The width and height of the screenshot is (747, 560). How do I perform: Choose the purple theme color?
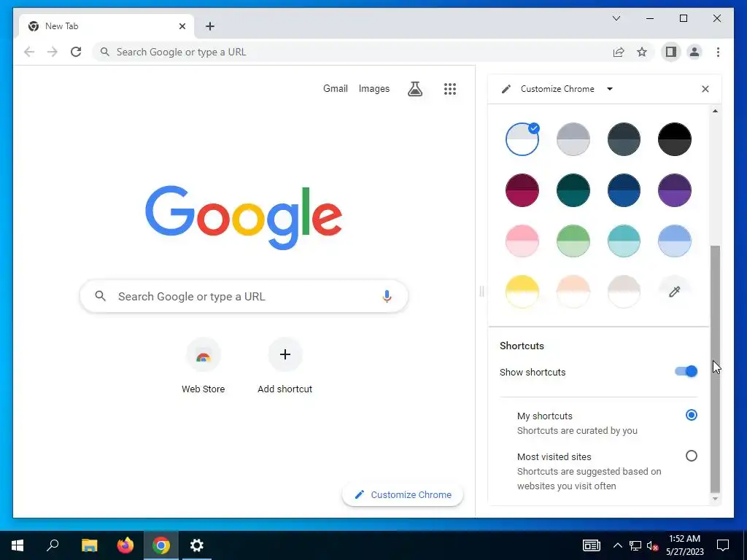click(674, 190)
